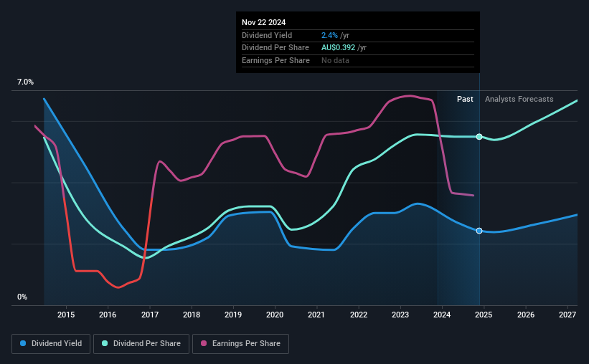Click the 2023 x-axis label

400,315
